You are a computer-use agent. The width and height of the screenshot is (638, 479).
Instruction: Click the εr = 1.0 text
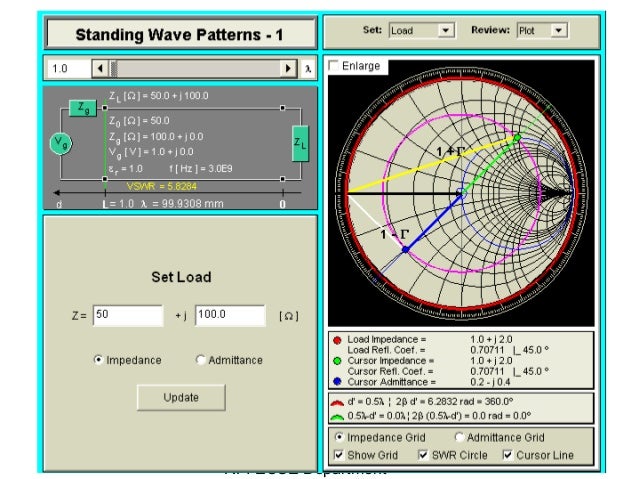pyautogui.click(x=125, y=168)
